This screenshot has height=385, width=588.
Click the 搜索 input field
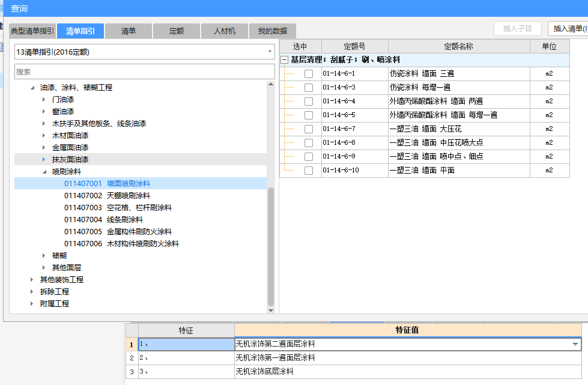pyautogui.click(x=144, y=71)
